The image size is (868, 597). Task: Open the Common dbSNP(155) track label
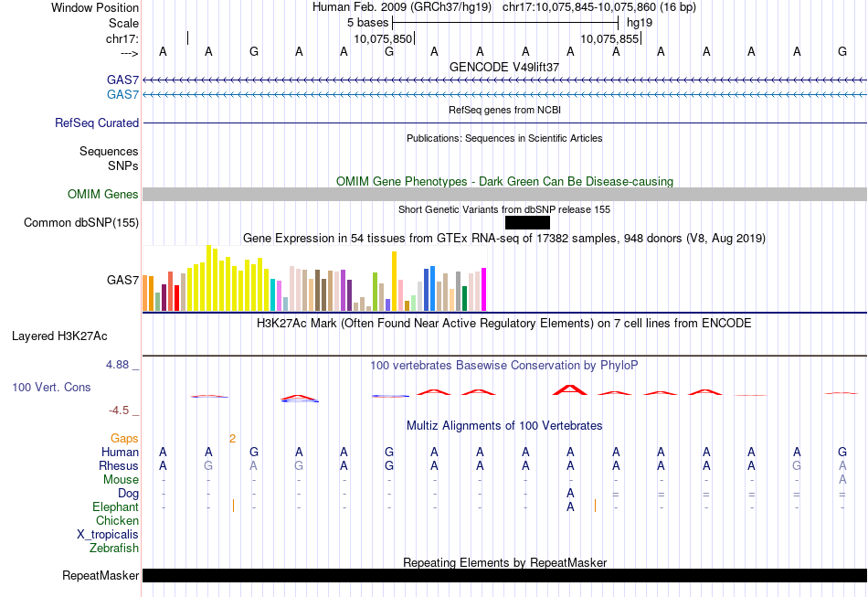pos(81,223)
